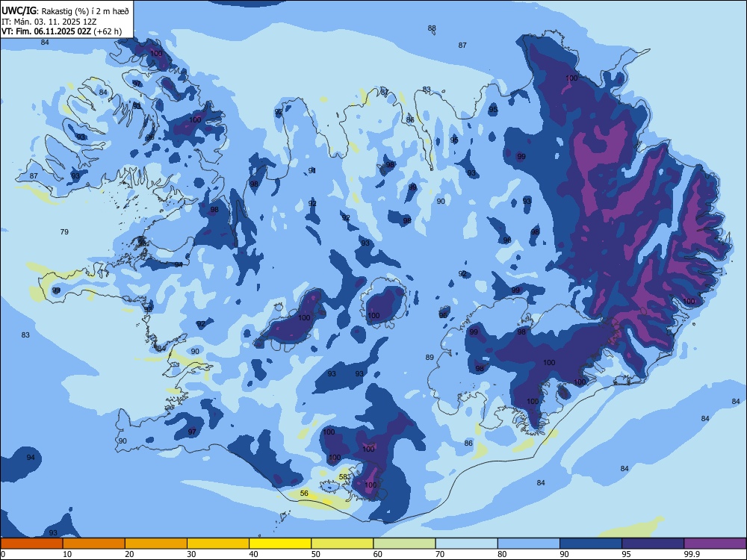The height and width of the screenshot is (560, 747).
Task: Select the light blue 80–90 legend swatch
Action: pyautogui.click(x=529, y=544)
